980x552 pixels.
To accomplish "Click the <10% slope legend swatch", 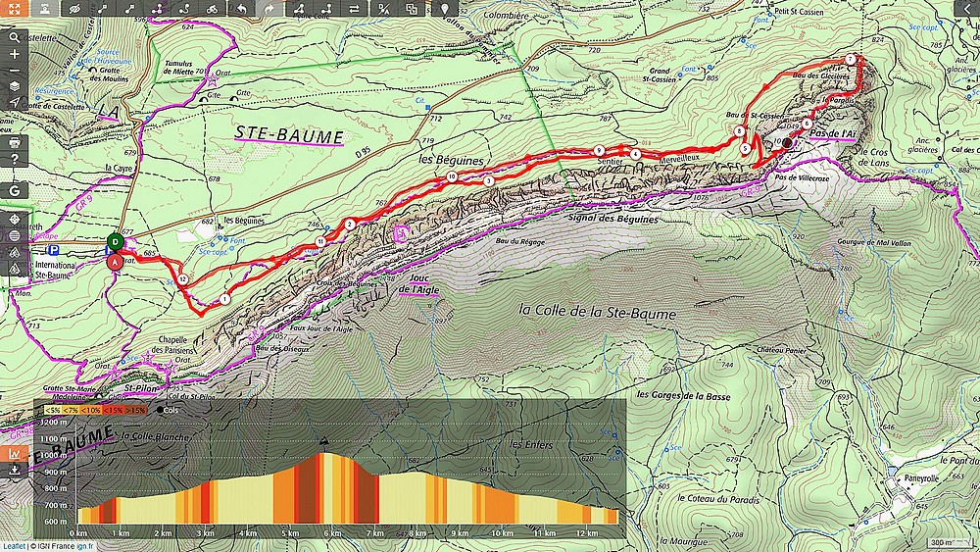I will (x=92, y=410).
